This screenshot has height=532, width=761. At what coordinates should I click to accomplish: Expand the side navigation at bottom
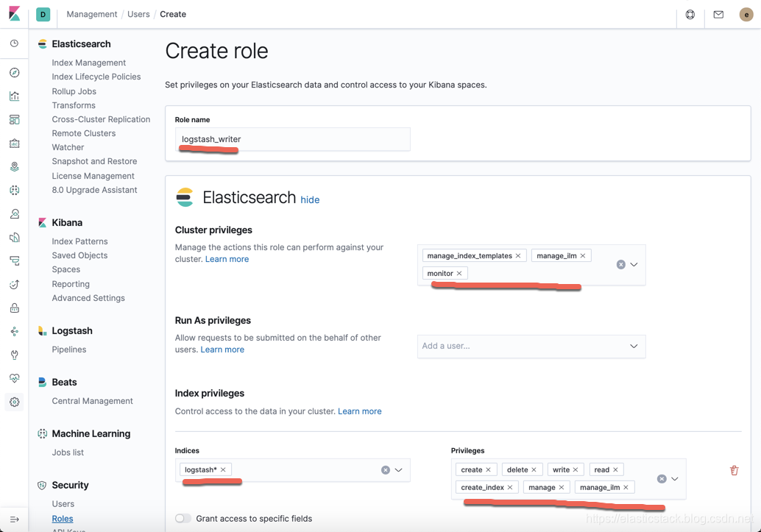(x=15, y=519)
